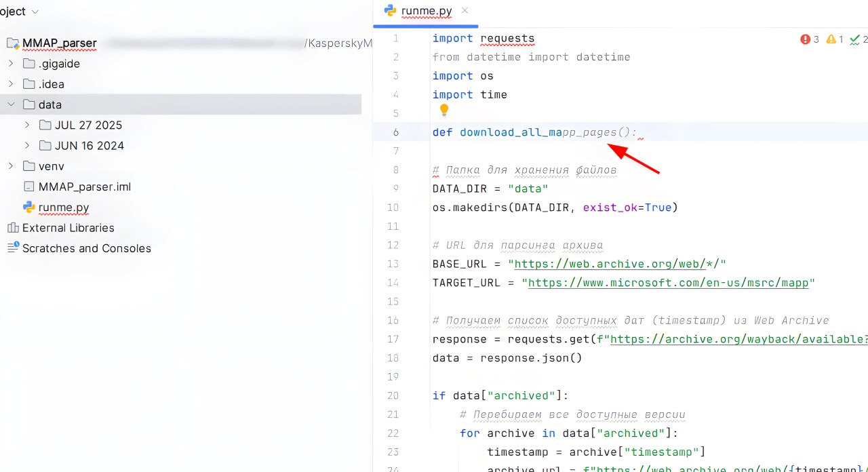
Task: Expand the JUL 27 2025 folder
Action: click(27, 125)
